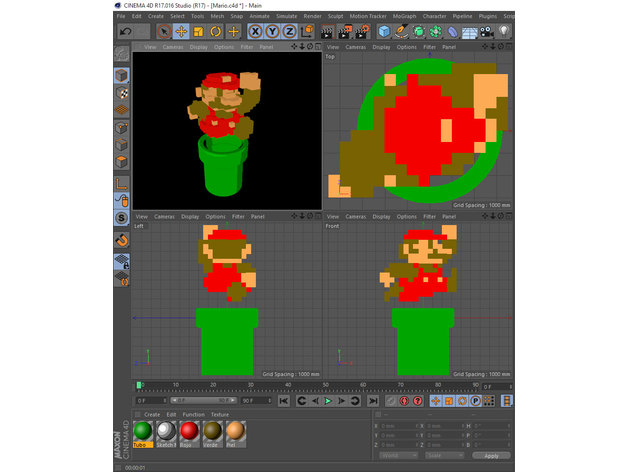The width and height of the screenshot is (628, 472).
Task: Open the Spline pen tool icon
Action: pyautogui.click(x=401, y=31)
